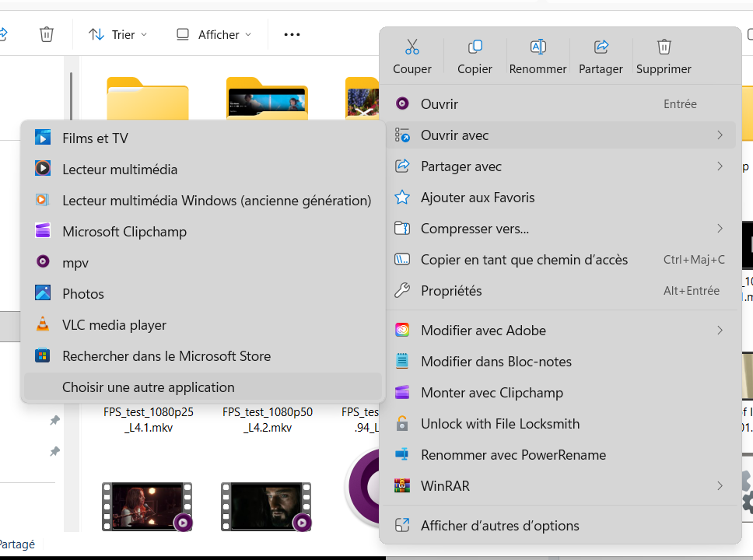Click Unlock with File Locksmith

(x=500, y=424)
